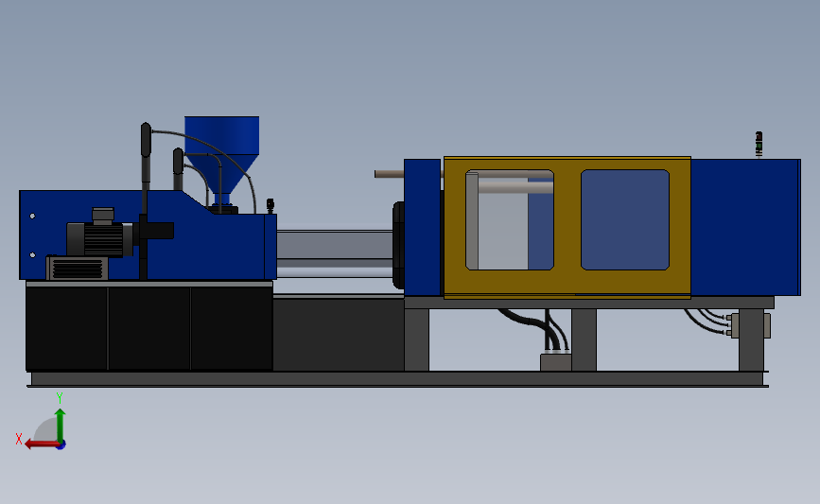Select the middle black cabinet door panel

[149, 328]
